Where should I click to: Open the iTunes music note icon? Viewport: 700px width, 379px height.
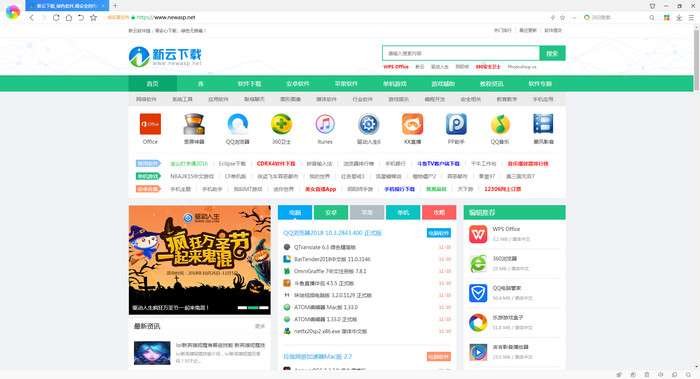(325, 124)
